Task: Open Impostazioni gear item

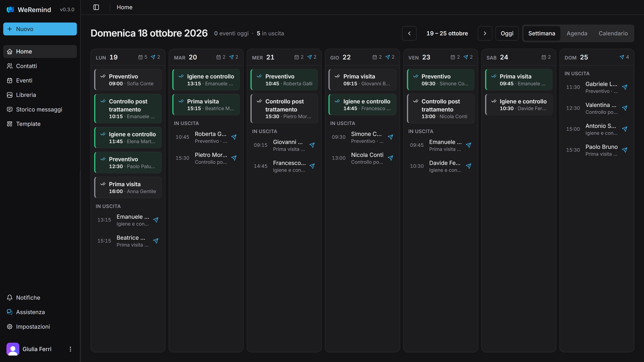Action: 40,326
